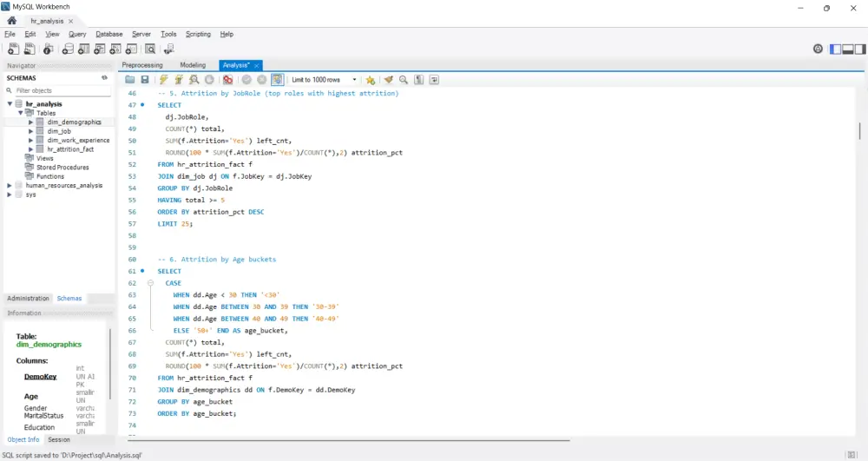Viewport: 868px width, 461px height.
Task: Save snippet with star icon
Action: 371,80
